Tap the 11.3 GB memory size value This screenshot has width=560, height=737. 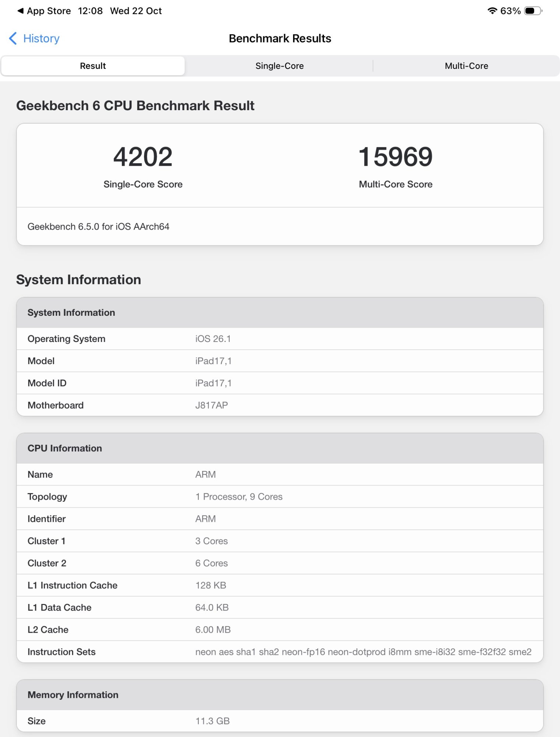click(212, 721)
